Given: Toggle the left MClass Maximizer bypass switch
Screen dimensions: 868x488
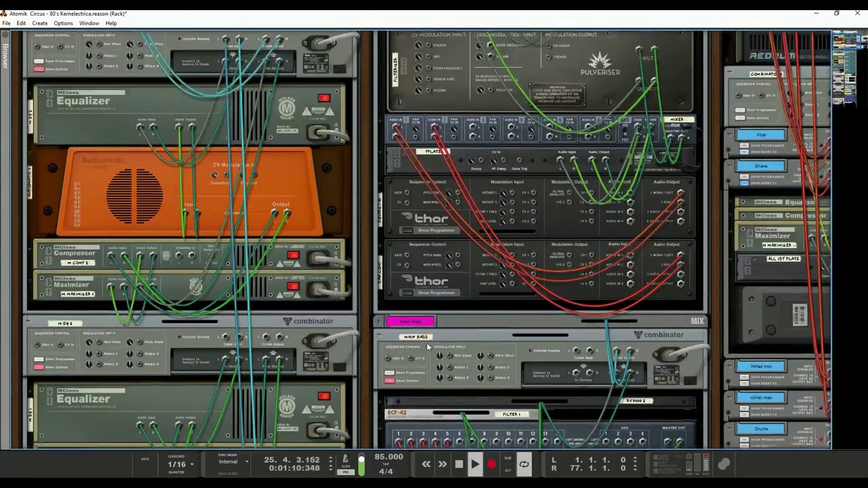Looking at the screenshot, I should 293,286.
